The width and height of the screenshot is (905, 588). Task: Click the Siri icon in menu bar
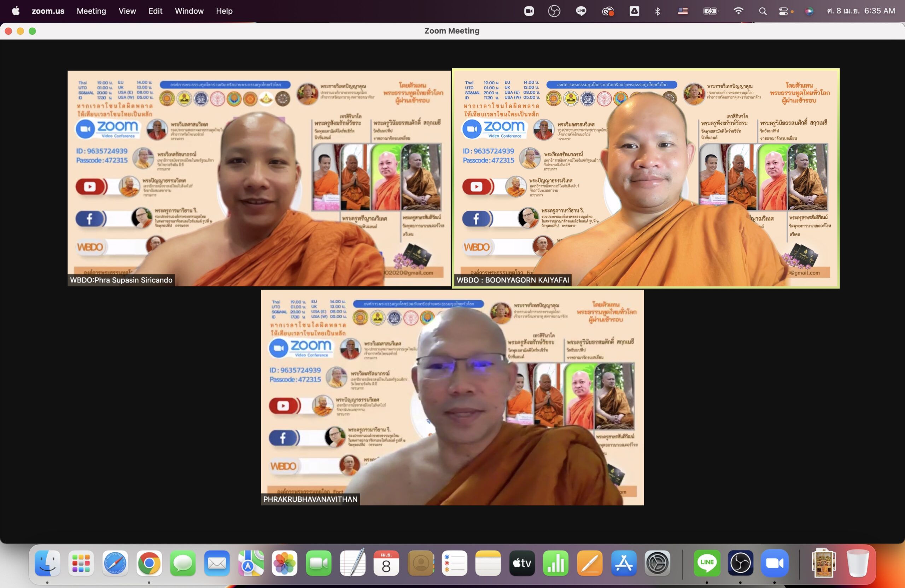click(x=809, y=11)
